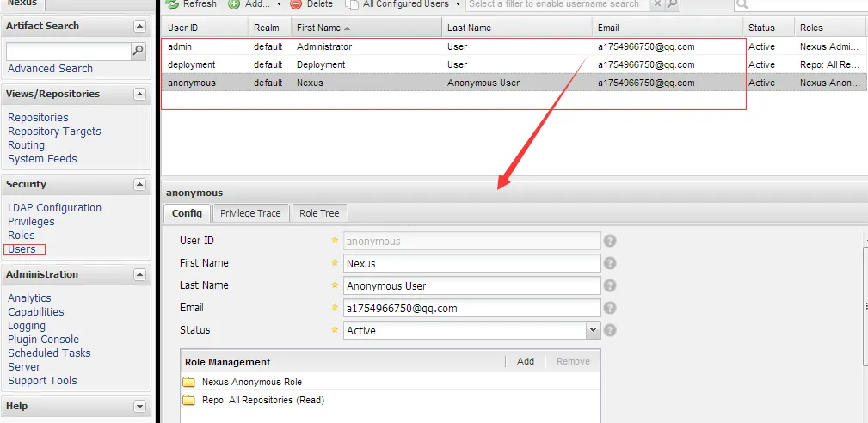Viewport: 868px width, 423px height.
Task: Sort by the Email column header
Action: (668, 28)
